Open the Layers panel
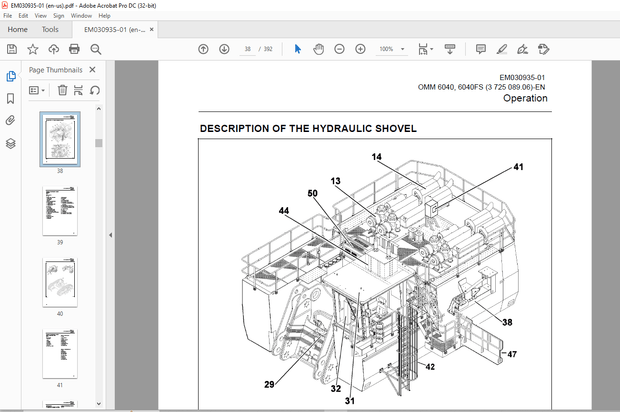This screenshot has width=620, height=412. click(x=11, y=143)
